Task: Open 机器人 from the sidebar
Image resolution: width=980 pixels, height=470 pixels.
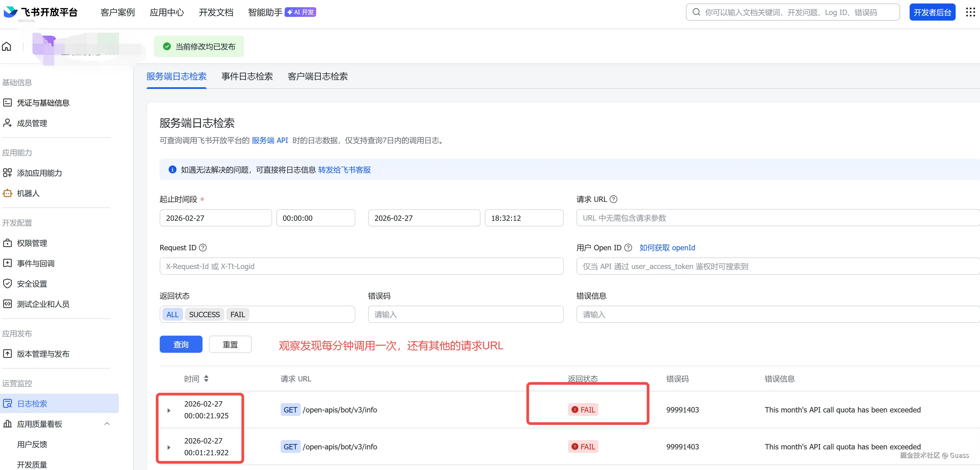Action: pyautogui.click(x=28, y=193)
